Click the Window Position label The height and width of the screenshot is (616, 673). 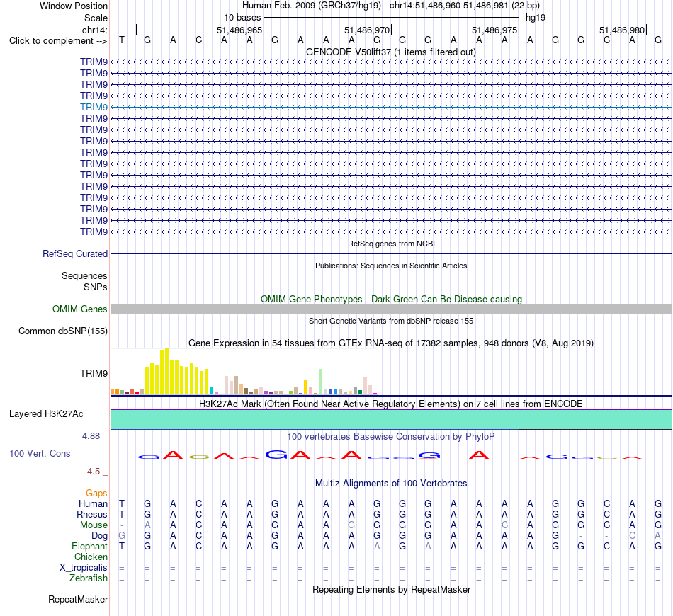74,6
